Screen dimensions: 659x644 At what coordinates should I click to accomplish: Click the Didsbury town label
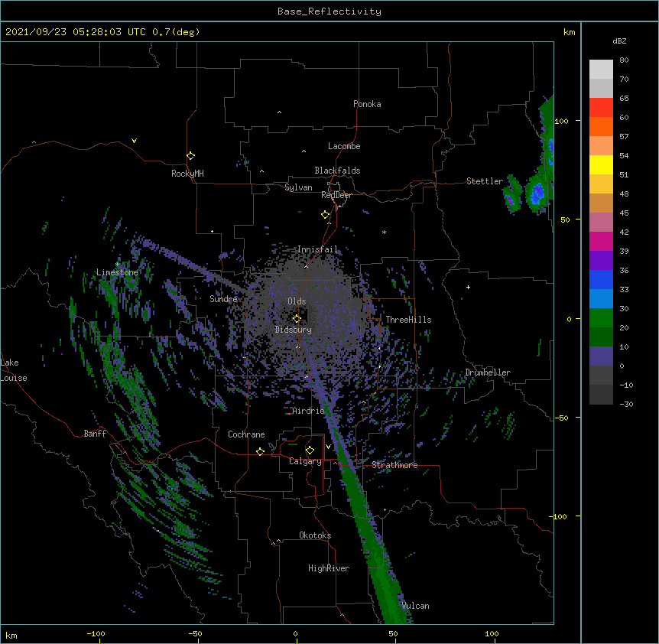pyautogui.click(x=294, y=330)
